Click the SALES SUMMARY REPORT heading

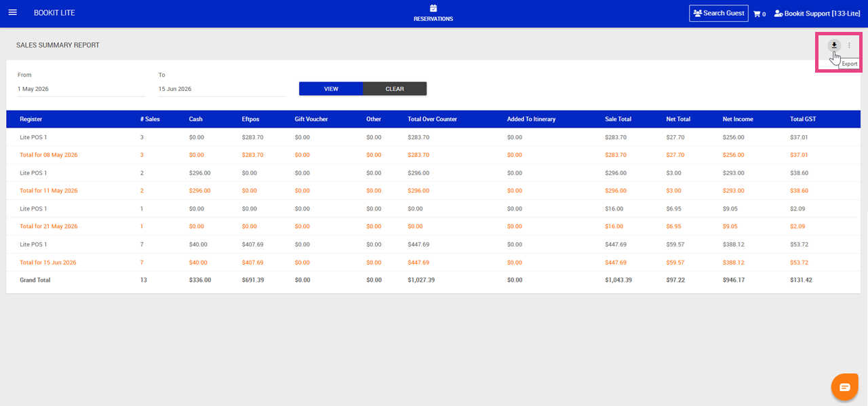pos(58,45)
